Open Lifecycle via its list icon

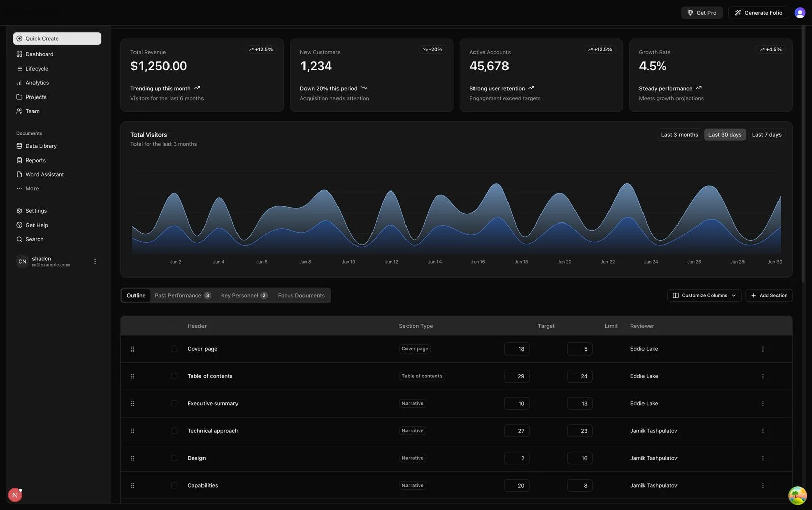point(19,69)
